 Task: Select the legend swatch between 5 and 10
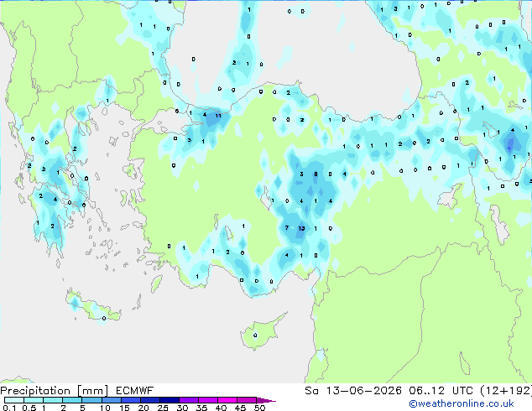[91, 400]
